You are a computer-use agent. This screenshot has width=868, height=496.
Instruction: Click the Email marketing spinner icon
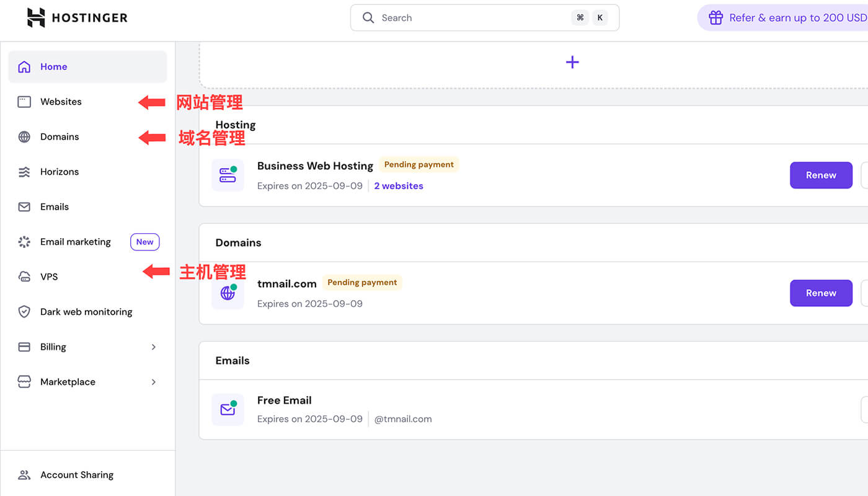(x=24, y=242)
